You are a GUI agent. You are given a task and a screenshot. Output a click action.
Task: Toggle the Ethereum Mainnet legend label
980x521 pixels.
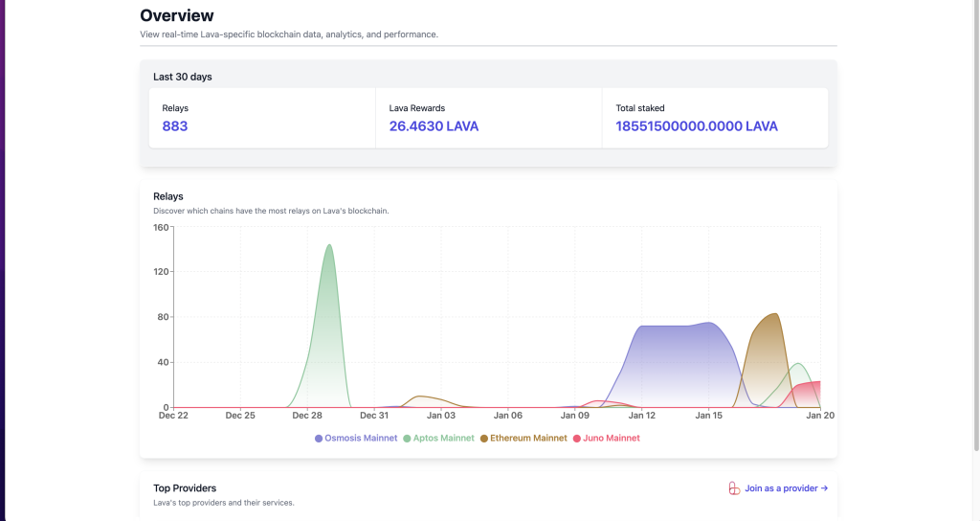point(529,439)
